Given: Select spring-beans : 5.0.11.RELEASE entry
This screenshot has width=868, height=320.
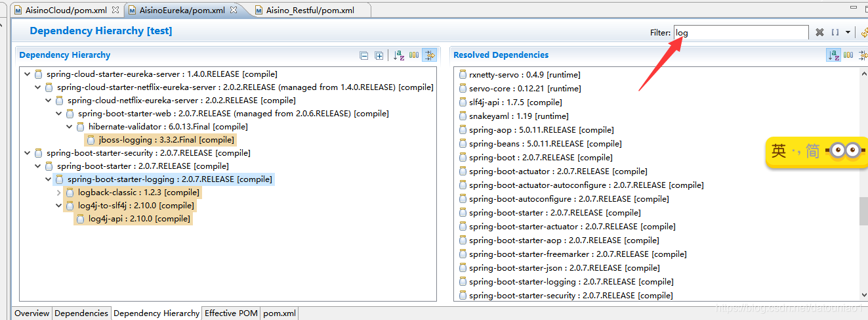Looking at the screenshot, I should [540, 144].
